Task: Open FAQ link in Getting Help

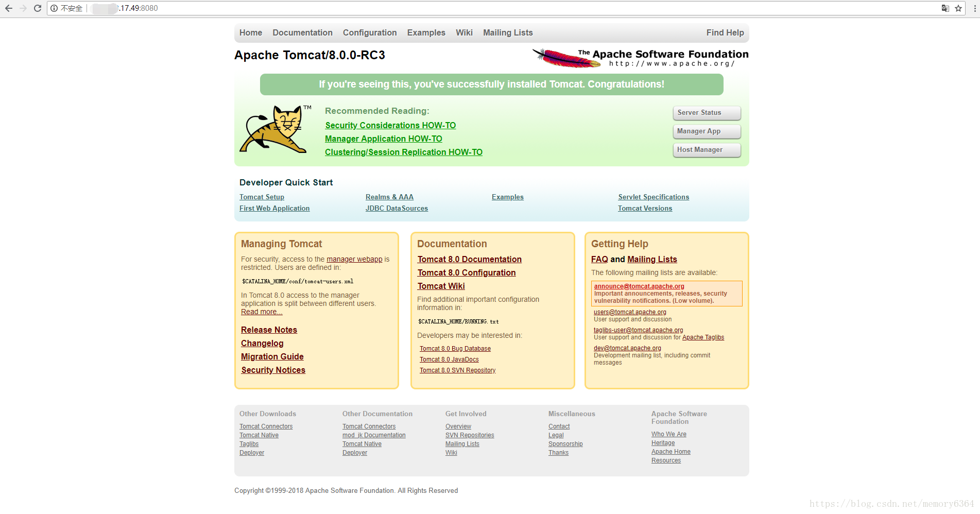Action: [x=599, y=260]
